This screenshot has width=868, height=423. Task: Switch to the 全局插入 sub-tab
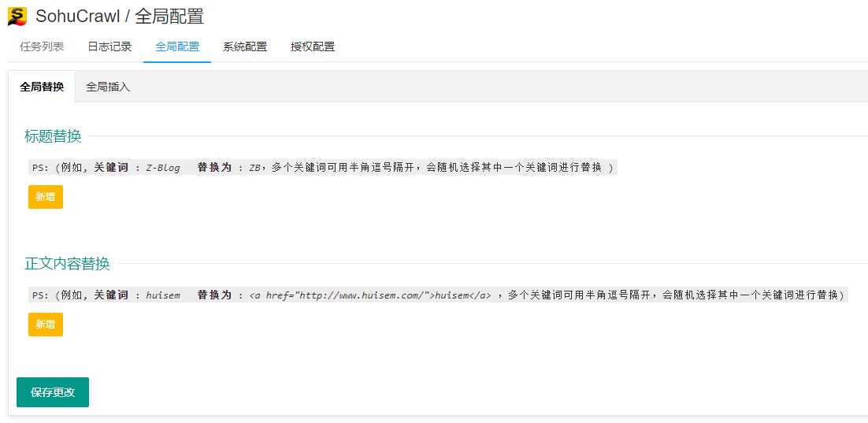[108, 87]
